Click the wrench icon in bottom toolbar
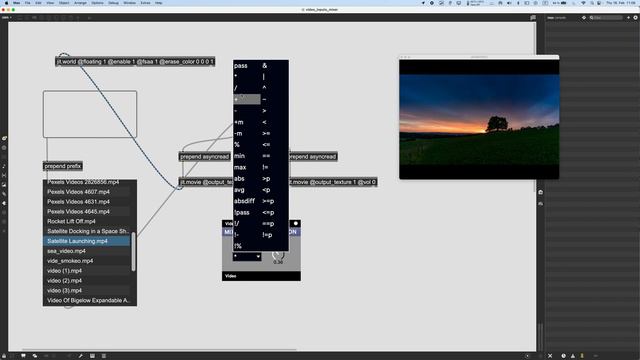The width and height of the screenshot is (640, 360). tap(81, 356)
